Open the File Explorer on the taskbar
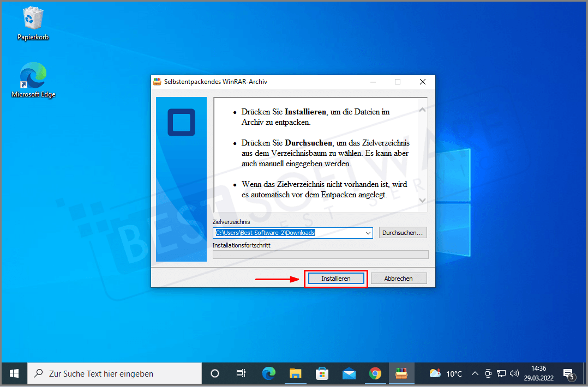Image resolution: width=588 pixels, height=387 pixels. (296, 373)
